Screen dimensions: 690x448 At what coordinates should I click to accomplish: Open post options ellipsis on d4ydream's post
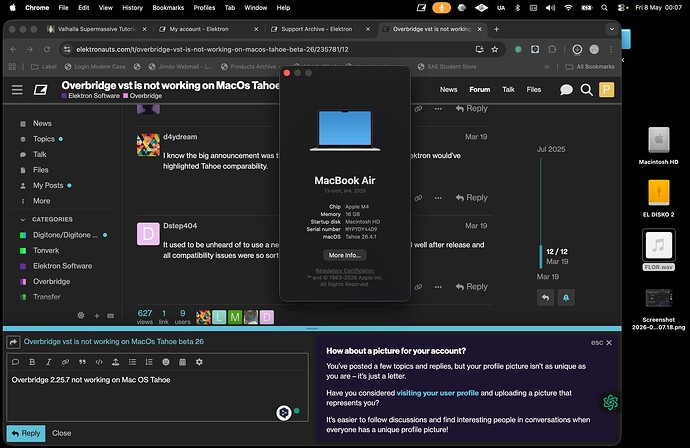click(x=438, y=198)
